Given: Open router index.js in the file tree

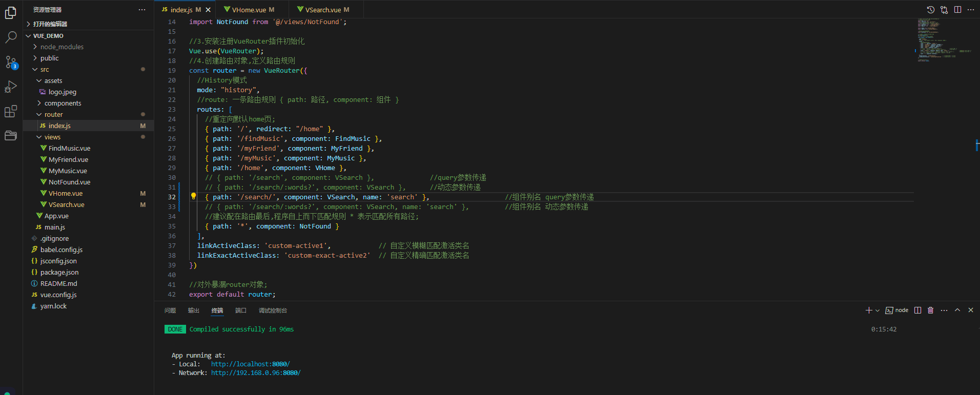Looking at the screenshot, I should tap(89, 126).
